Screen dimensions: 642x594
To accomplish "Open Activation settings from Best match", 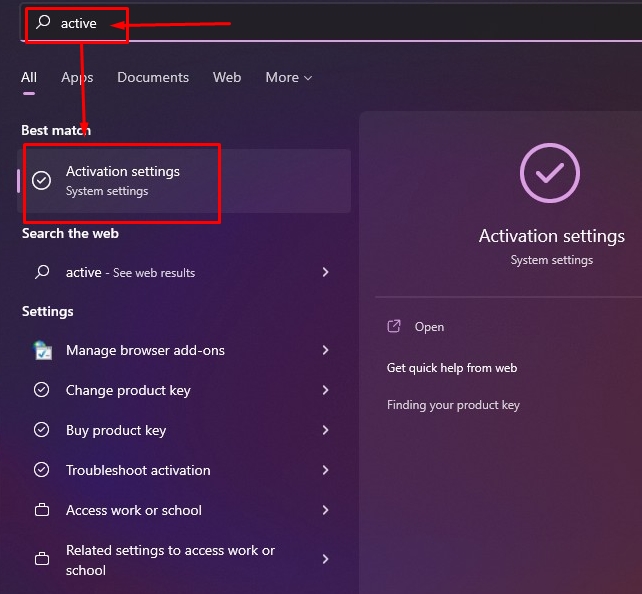I will (184, 181).
